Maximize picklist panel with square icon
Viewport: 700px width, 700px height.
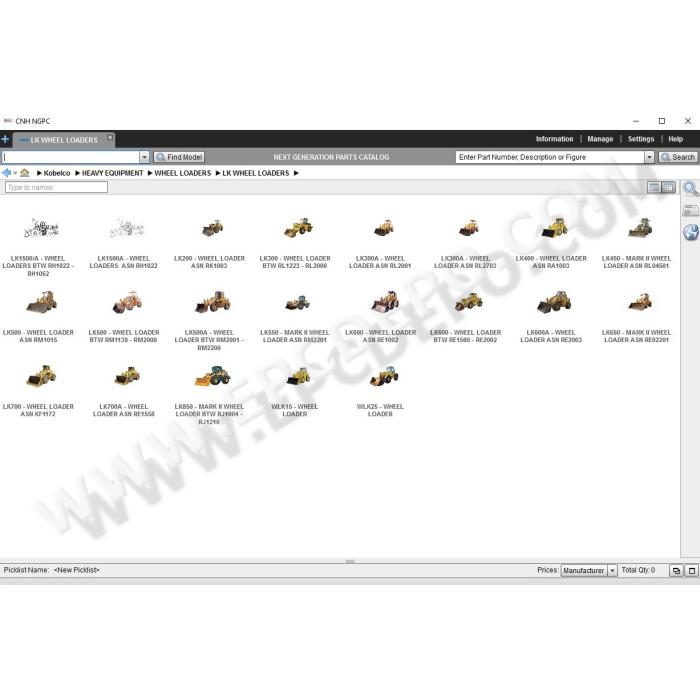coord(692,571)
